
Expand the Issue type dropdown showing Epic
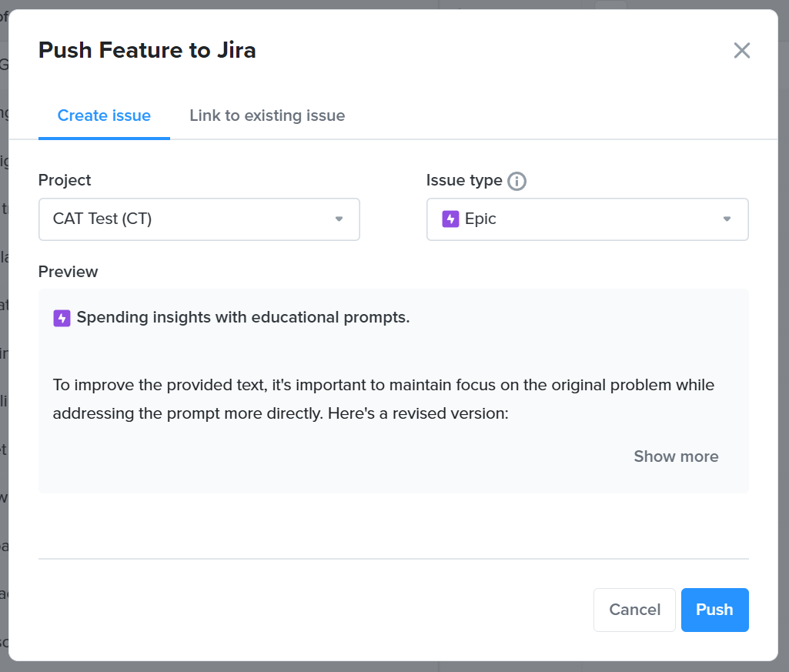587,219
